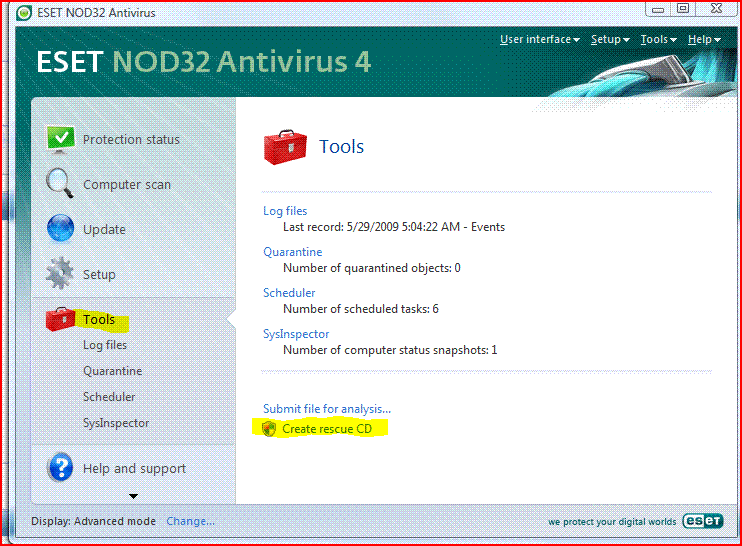Screen dimensions: 742x546
Task: Open Help and support section
Action: (x=134, y=468)
